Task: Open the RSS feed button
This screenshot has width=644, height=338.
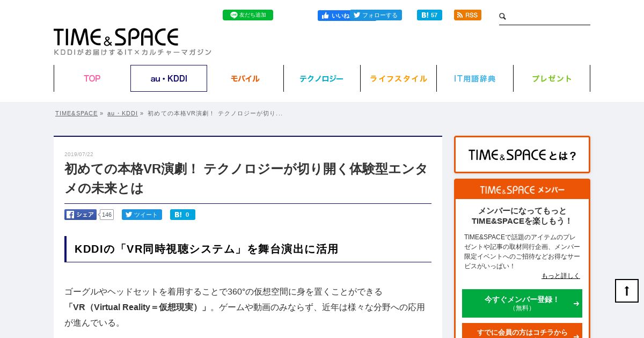Action: tap(467, 15)
